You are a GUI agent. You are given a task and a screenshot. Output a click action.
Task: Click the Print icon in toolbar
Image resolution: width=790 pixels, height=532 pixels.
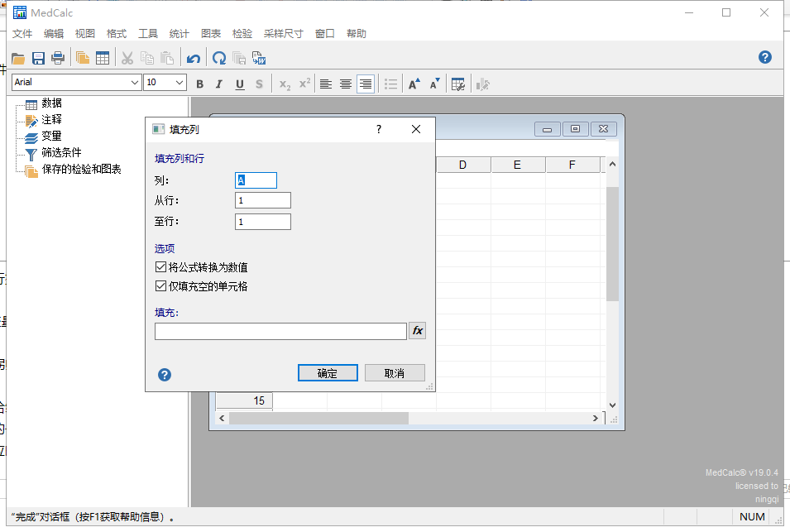click(x=58, y=58)
